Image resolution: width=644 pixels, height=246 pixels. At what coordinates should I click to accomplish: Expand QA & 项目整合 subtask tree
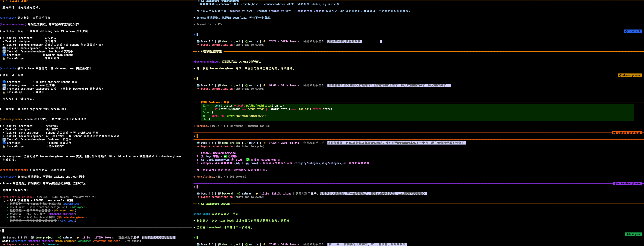pyautogui.click(x=5, y=200)
